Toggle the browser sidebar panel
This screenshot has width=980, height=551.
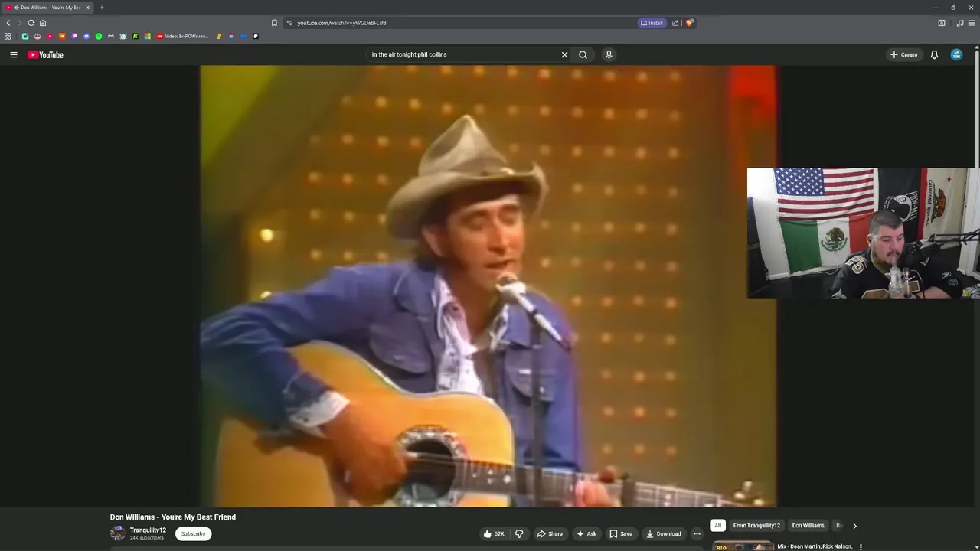[x=942, y=23]
